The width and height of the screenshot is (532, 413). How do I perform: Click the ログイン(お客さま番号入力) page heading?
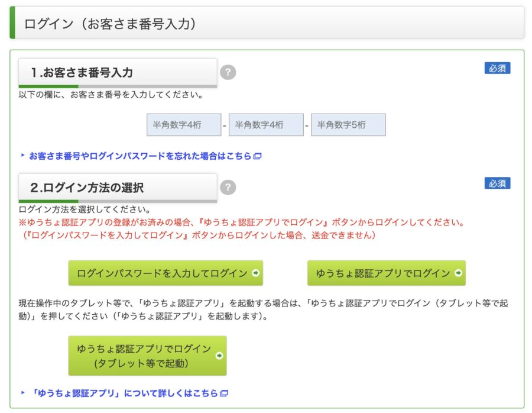(110, 24)
